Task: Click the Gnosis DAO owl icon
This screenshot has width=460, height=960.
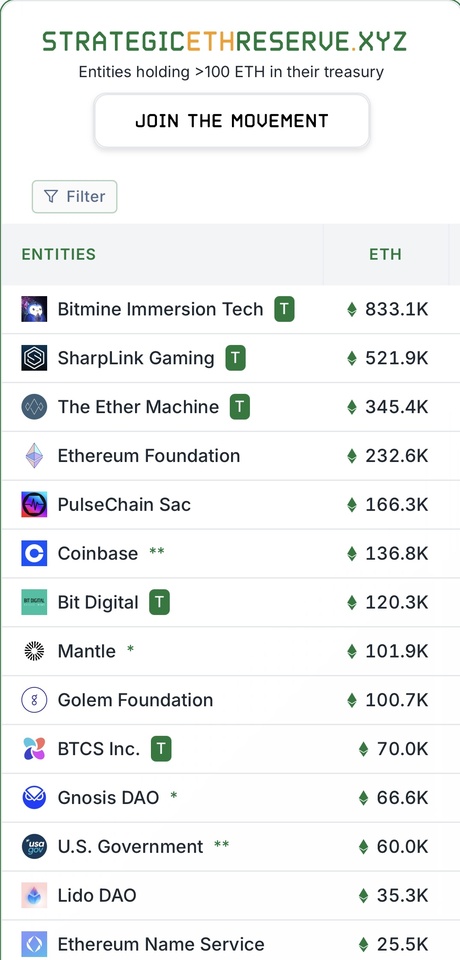Action: click(x=34, y=798)
